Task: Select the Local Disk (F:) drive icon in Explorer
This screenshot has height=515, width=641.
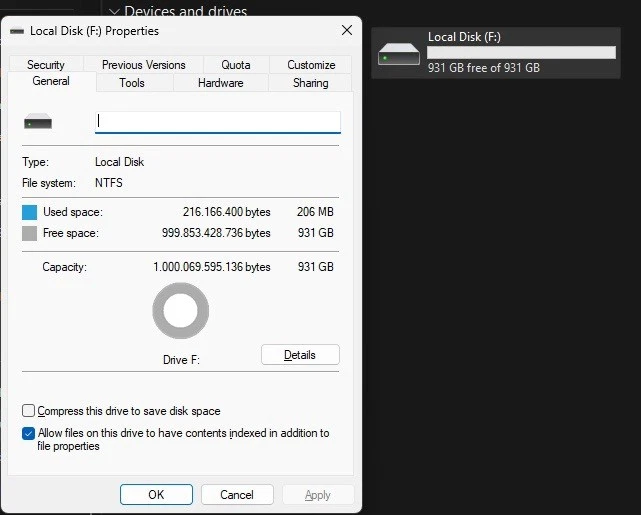Action: click(399, 54)
